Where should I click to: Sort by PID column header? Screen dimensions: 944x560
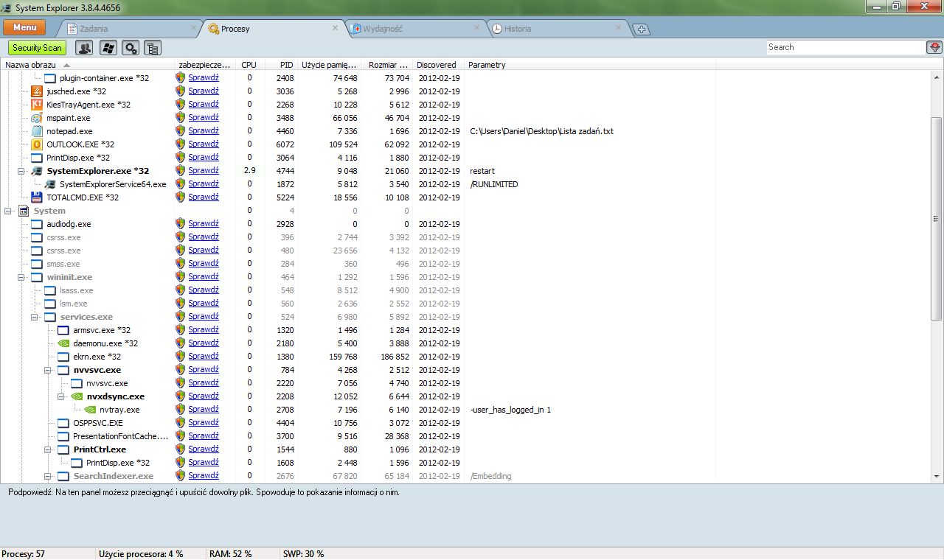tap(280, 65)
